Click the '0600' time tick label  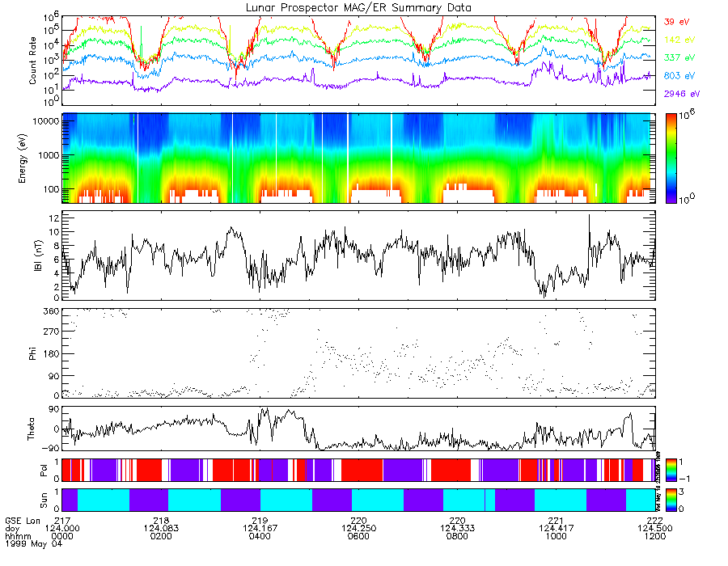358,536
